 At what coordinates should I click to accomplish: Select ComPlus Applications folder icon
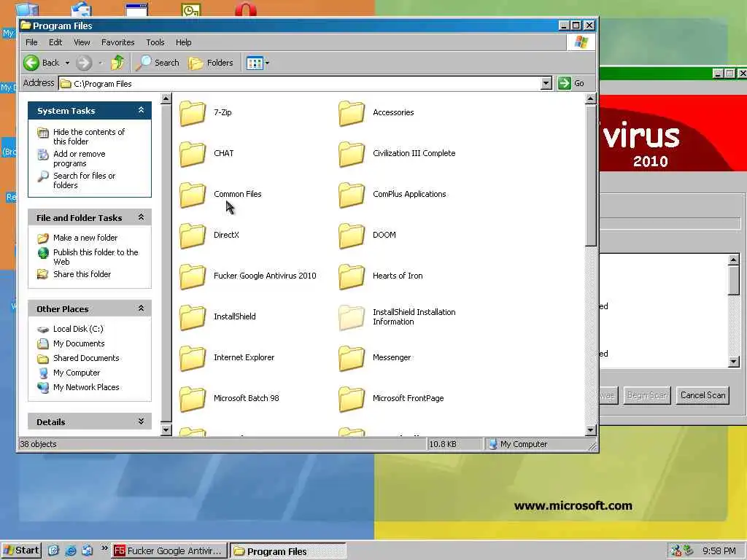click(352, 195)
